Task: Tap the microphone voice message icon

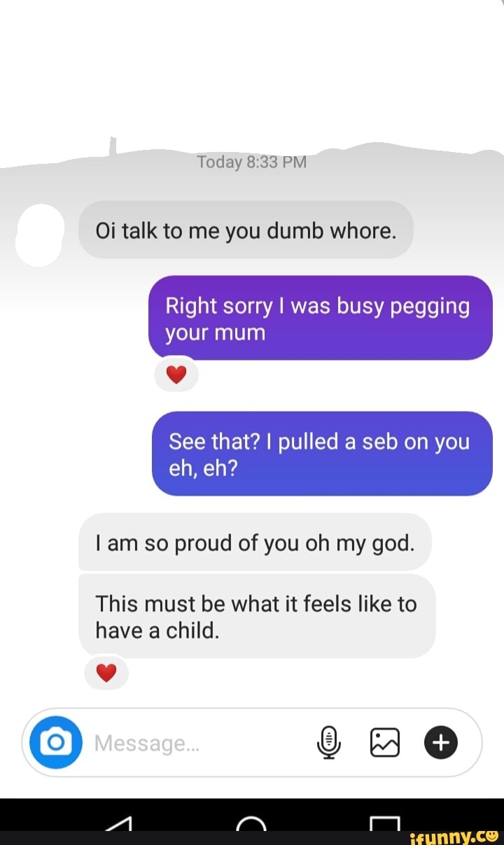Action: point(328,743)
